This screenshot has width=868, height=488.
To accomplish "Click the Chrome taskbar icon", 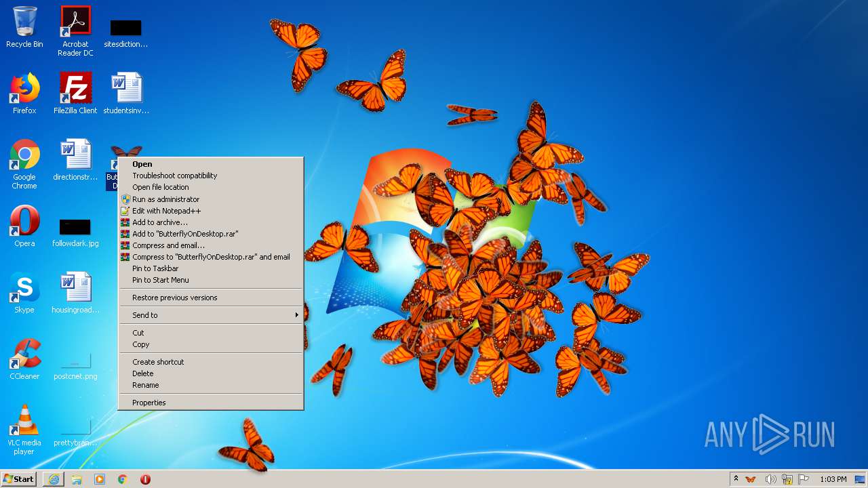I will coord(123,479).
